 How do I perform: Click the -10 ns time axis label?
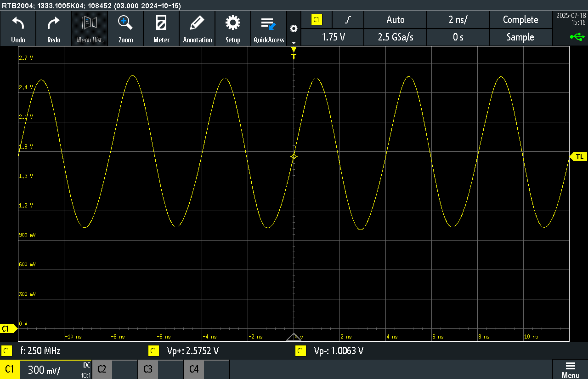tap(73, 337)
